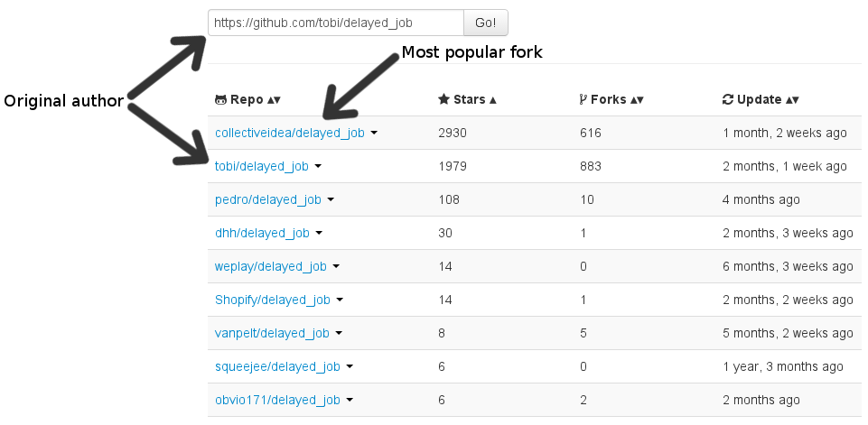Viewport: 868px width, 425px height.
Task: Click the octocat icon beside Repo header
Action: 220,99
